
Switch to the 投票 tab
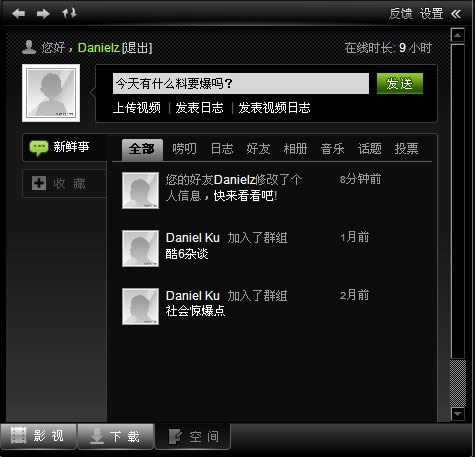(406, 149)
